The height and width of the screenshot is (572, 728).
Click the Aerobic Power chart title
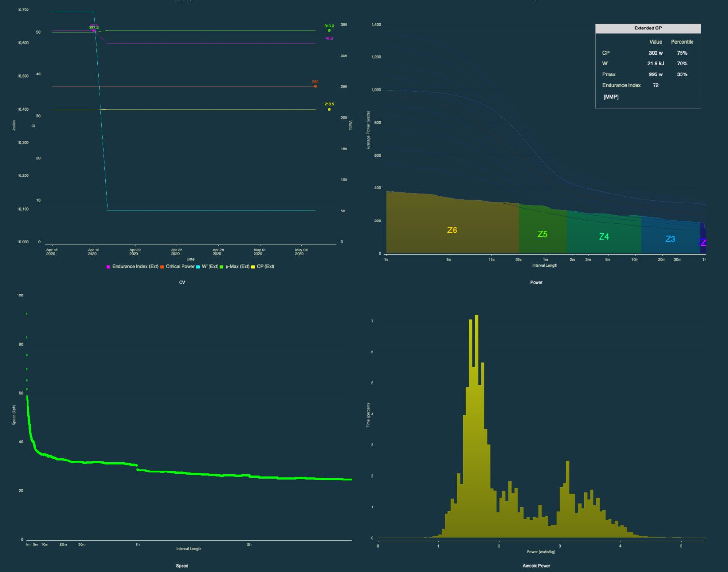point(536,566)
